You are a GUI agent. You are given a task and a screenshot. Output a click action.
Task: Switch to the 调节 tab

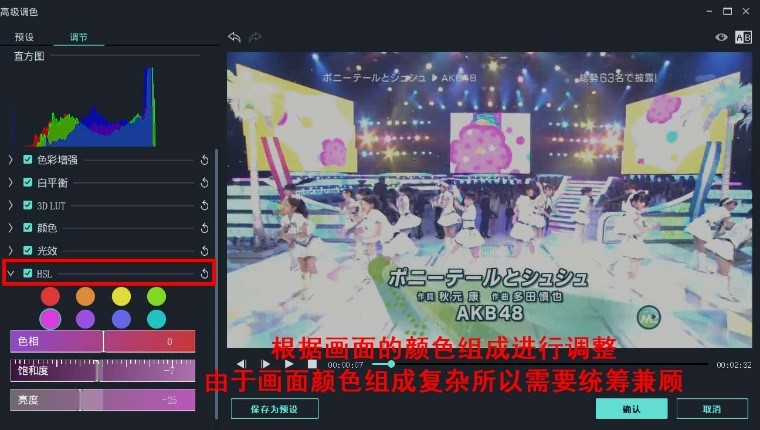click(x=79, y=37)
